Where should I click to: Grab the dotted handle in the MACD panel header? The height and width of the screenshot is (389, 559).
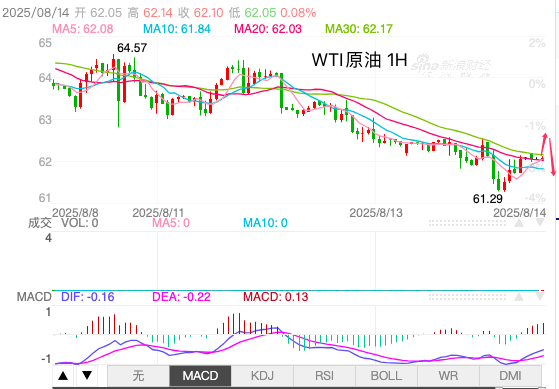[x=467, y=297]
